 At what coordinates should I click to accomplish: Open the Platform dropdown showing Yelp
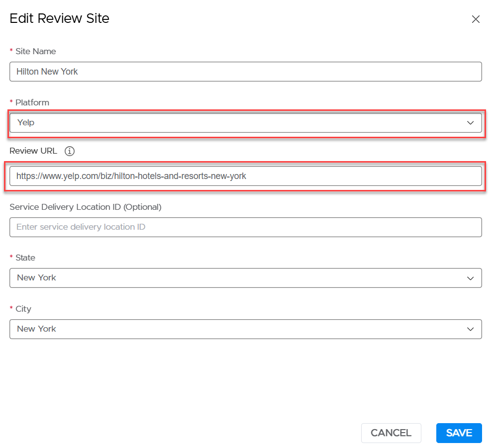246,123
